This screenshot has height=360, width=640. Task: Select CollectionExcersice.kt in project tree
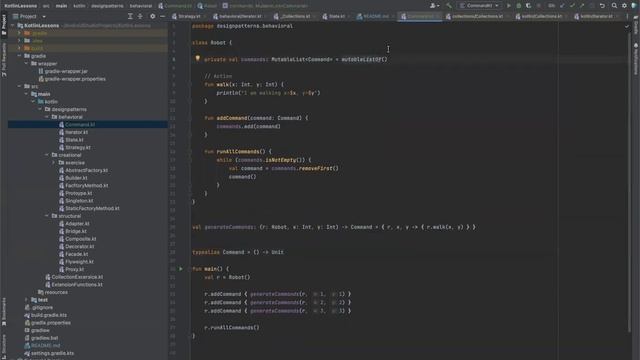click(77, 277)
